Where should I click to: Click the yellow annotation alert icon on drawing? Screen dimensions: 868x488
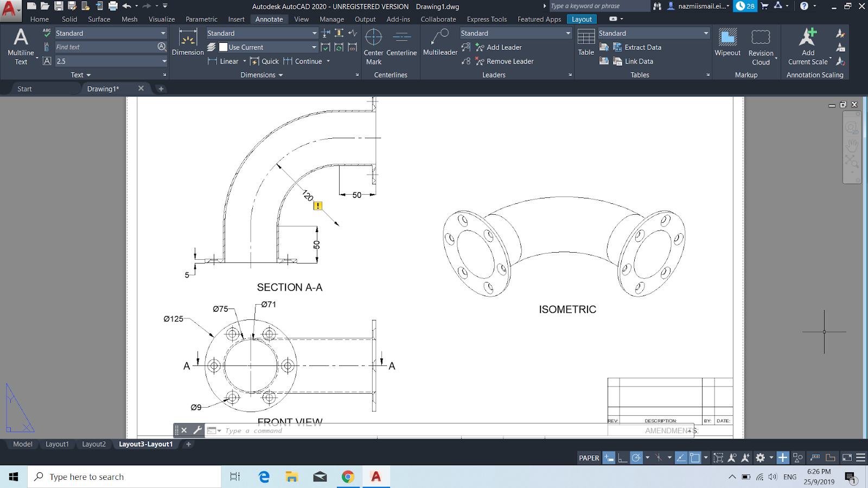[x=318, y=206]
